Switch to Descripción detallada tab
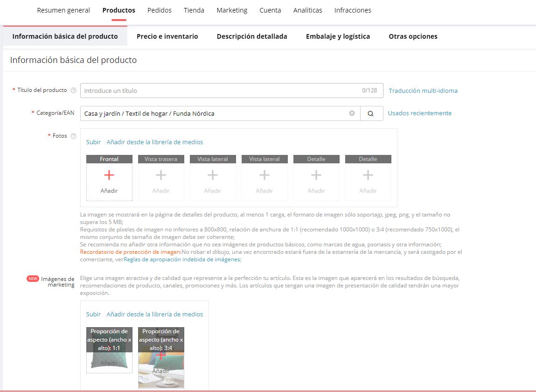This screenshot has width=536, height=392. tap(252, 36)
